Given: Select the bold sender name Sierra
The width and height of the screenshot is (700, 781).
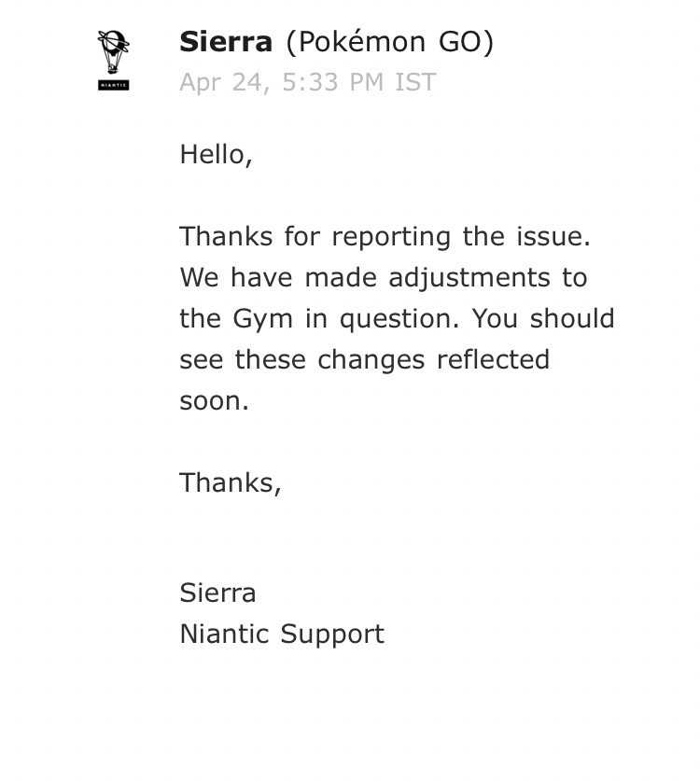Looking at the screenshot, I should pos(226,41).
